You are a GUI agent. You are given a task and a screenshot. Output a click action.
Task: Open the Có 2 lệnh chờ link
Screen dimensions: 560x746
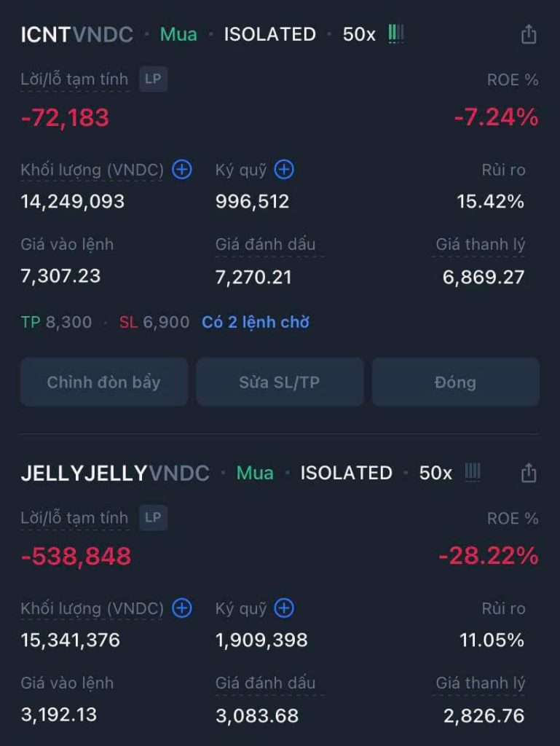[x=256, y=322]
